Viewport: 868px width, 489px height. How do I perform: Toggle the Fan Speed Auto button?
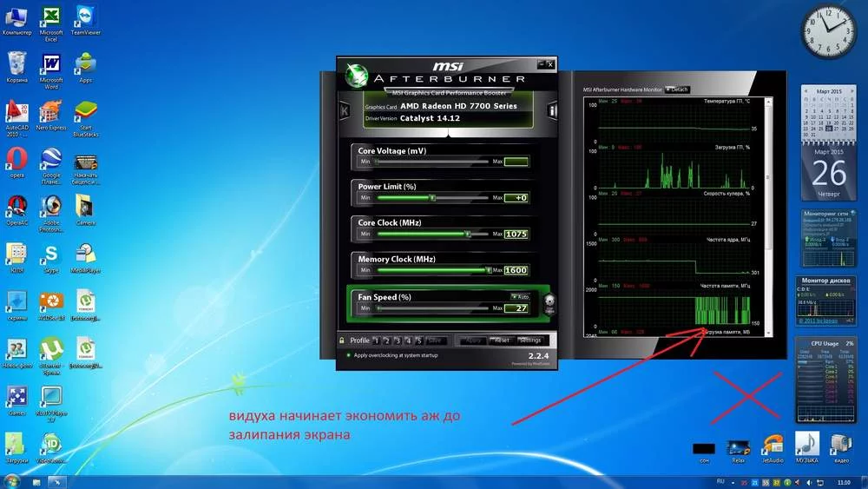point(520,297)
